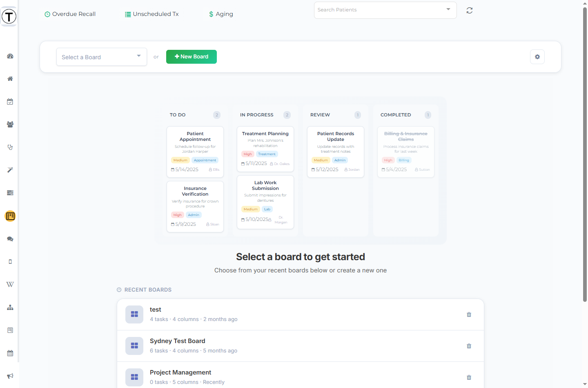Open the dashboard gauge icon in sidebar

click(x=10, y=56)
